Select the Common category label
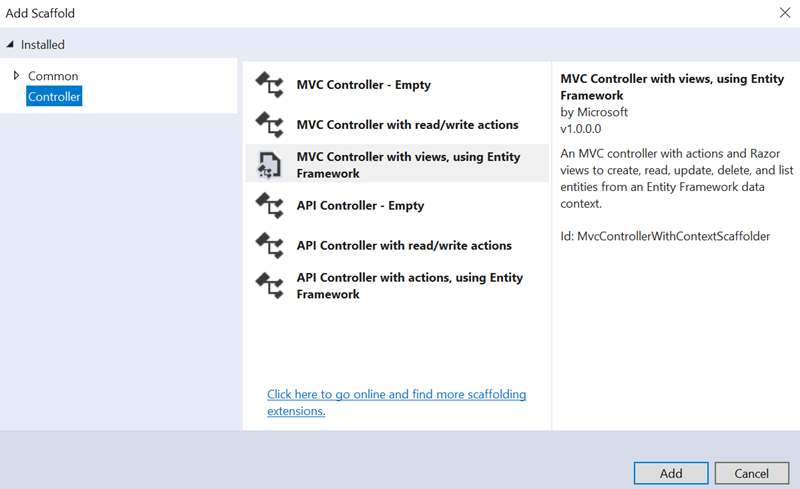 [x=53, y=76]
